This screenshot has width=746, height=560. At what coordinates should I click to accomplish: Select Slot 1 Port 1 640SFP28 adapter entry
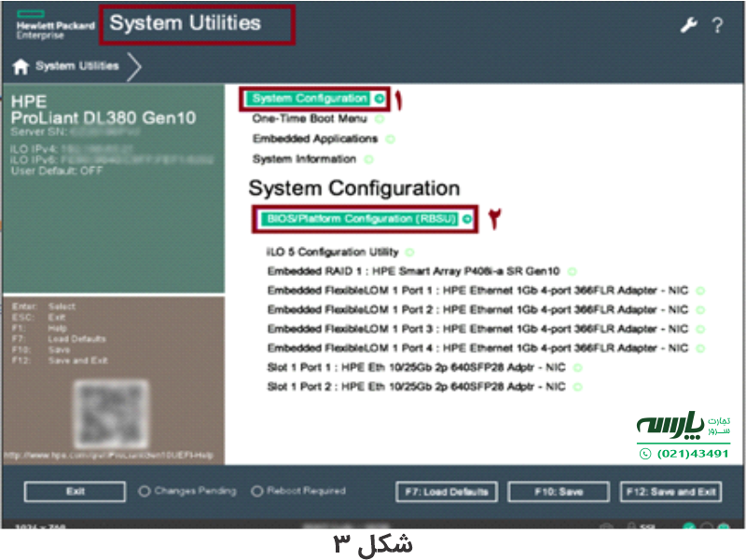tap(416, 367)
